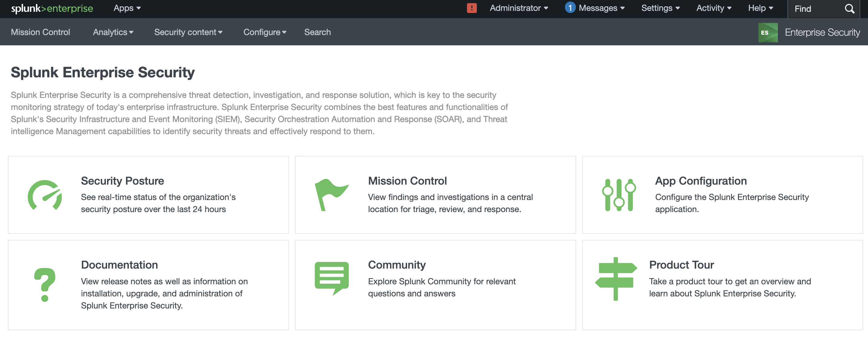This screenshot has width=868, height=342.
Task: Open the Apps dropdown
Action: (127, 8)
